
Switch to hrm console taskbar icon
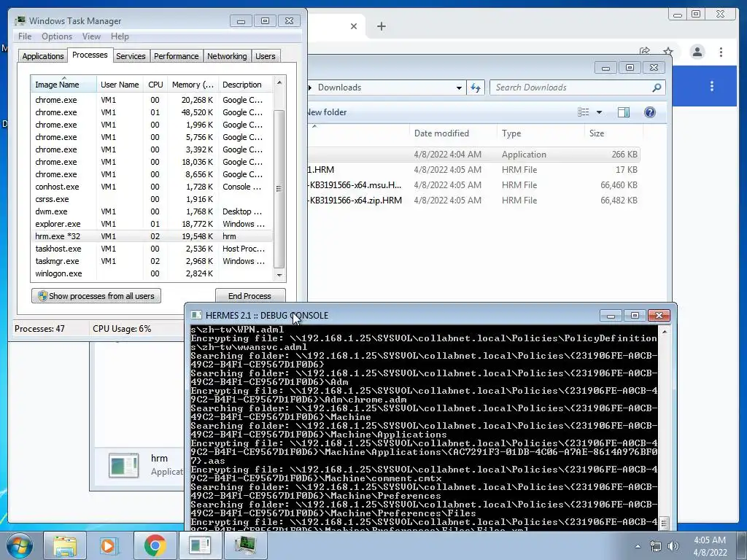[200, 545]
